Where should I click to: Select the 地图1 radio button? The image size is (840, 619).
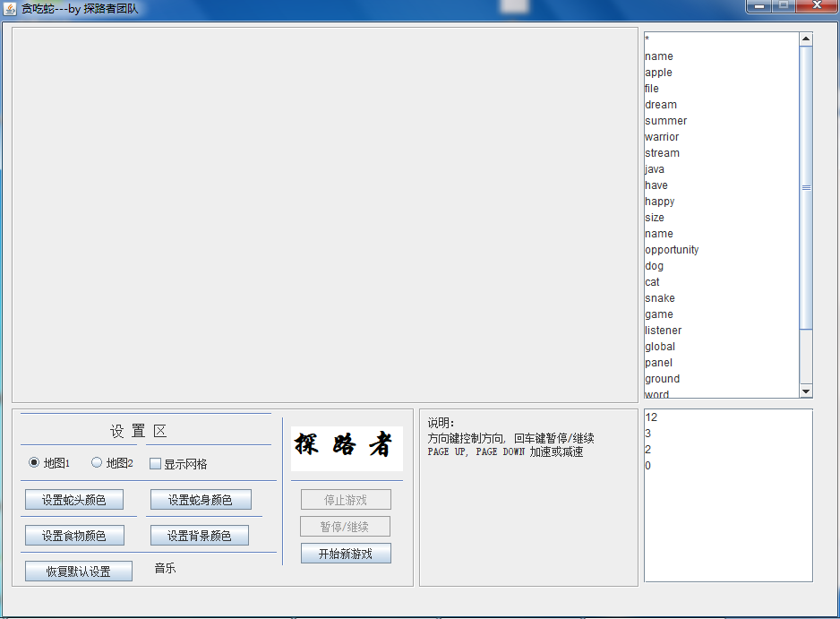tap(48, 463)
